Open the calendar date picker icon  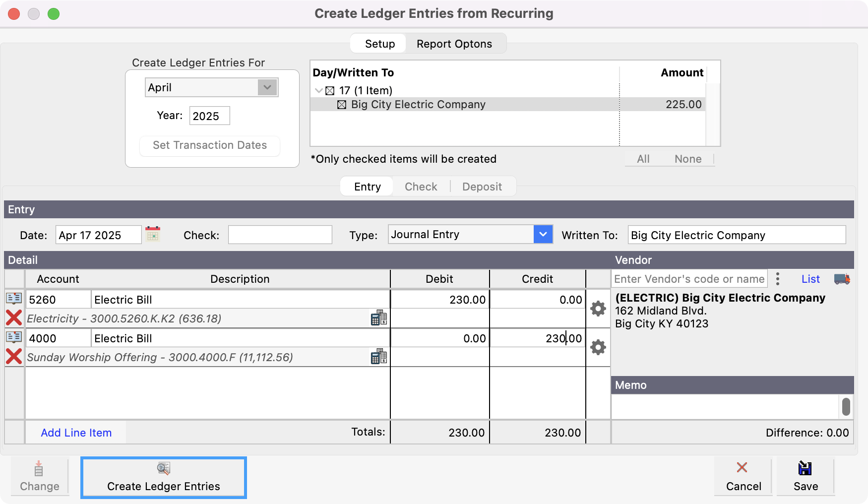tap(153, 234)
